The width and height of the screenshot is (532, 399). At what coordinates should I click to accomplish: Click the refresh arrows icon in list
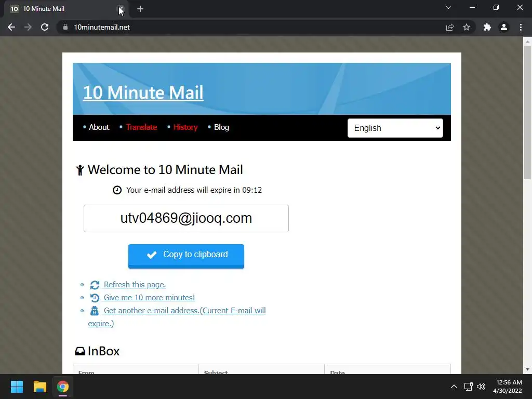pos(95,285)
